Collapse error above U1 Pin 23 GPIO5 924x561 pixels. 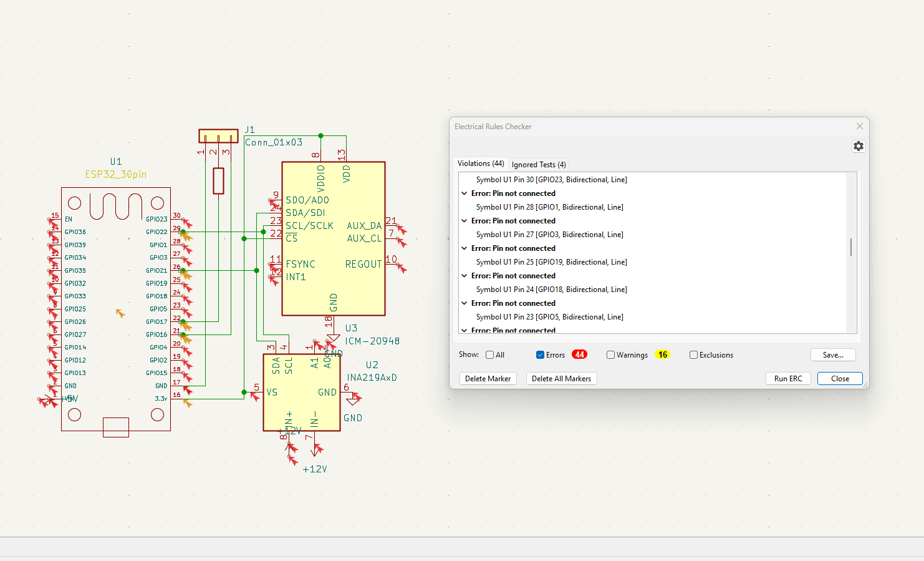pos(464,303)
